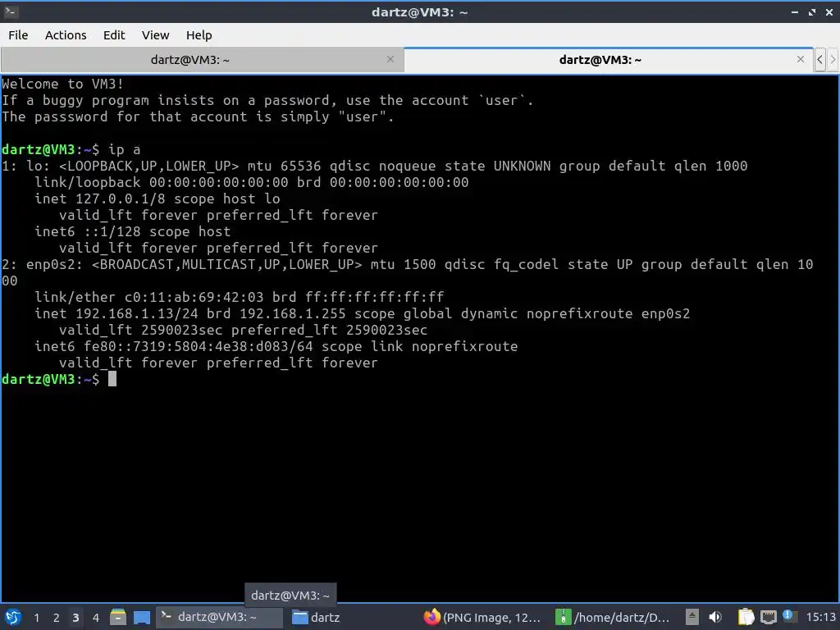Switch to workspace 1 in pager

(36, 618)
